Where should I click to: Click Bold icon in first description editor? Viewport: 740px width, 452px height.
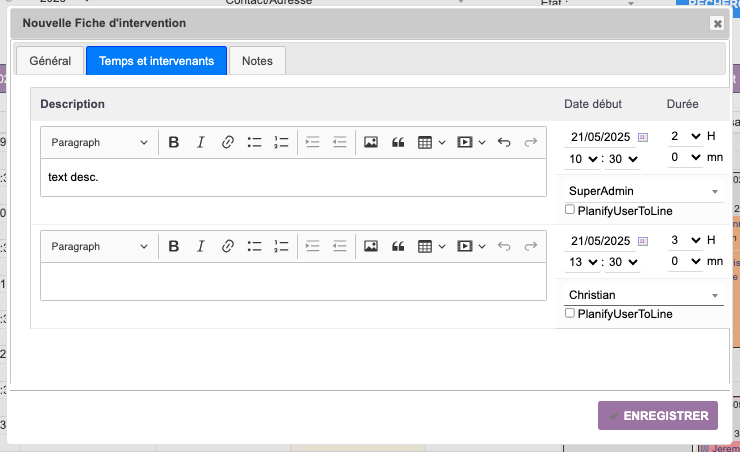coord(174,143)
